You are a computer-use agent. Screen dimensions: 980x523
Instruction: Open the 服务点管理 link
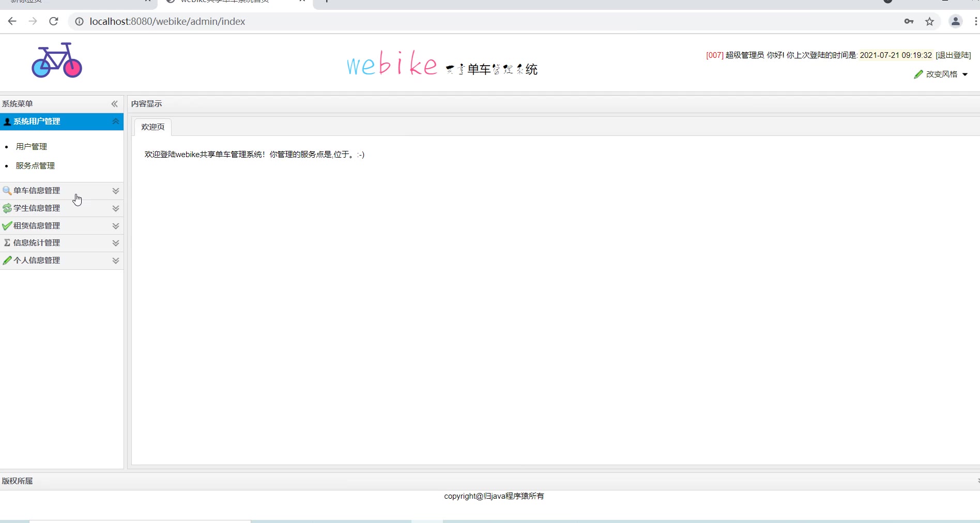pos(35,166)
